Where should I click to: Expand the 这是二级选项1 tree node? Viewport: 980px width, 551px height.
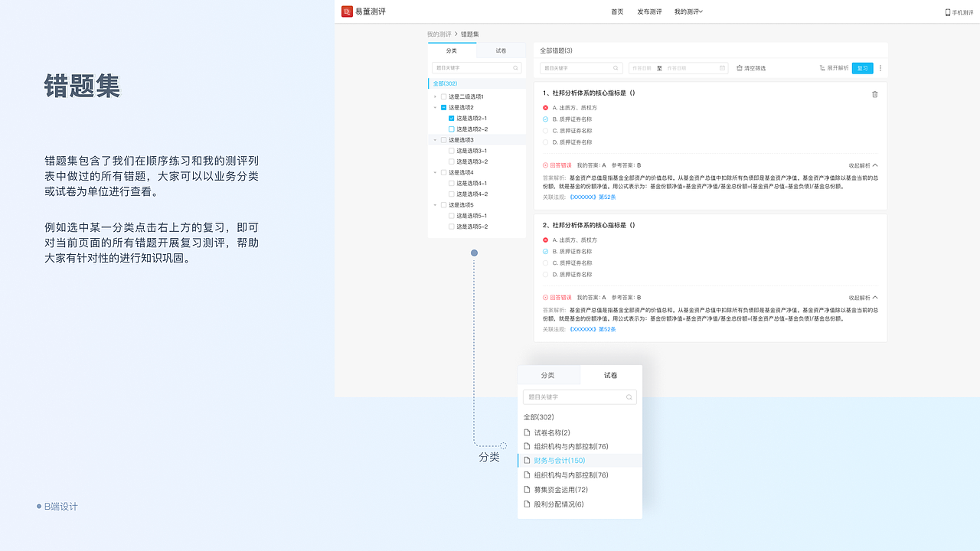(x=435, y=96)
